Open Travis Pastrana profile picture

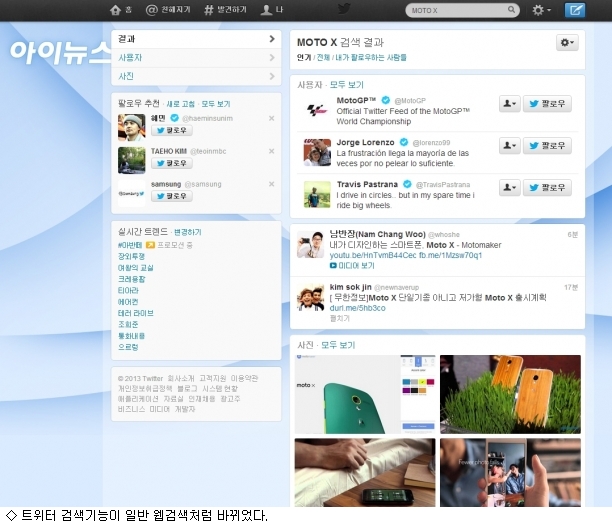(x=317, y=194)
